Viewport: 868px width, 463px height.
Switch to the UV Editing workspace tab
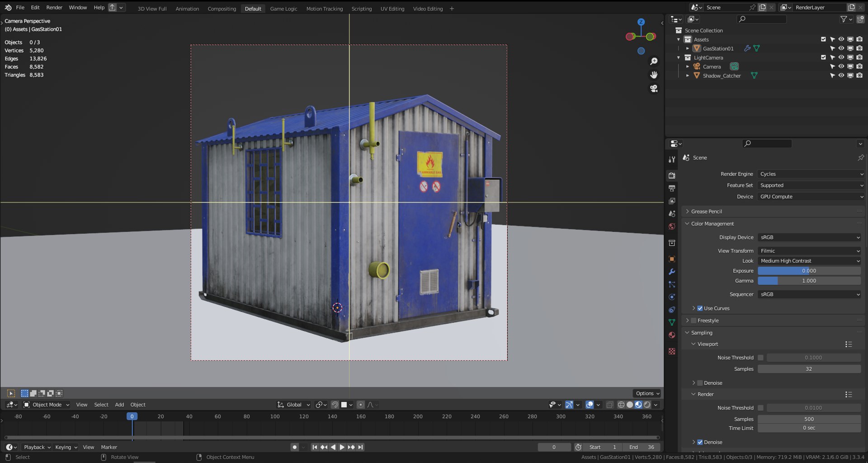tap(392, 9)
